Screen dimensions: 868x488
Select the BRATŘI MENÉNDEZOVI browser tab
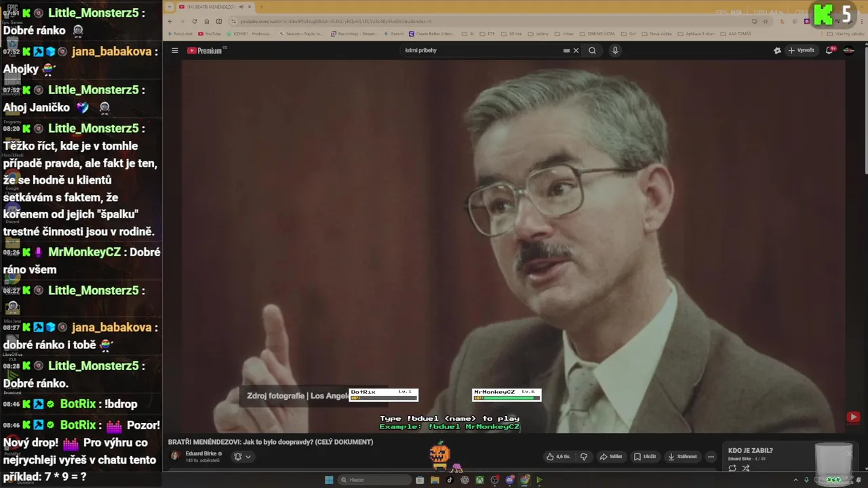coord(216,7)
